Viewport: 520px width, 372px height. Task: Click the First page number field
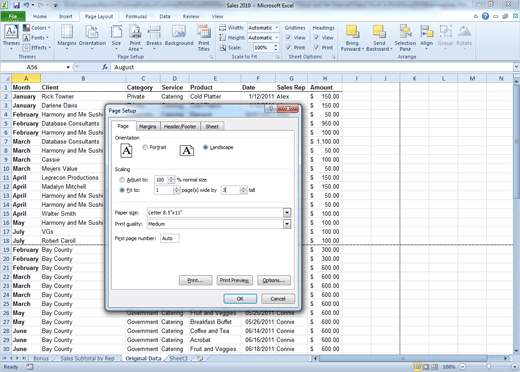point(170,238)
